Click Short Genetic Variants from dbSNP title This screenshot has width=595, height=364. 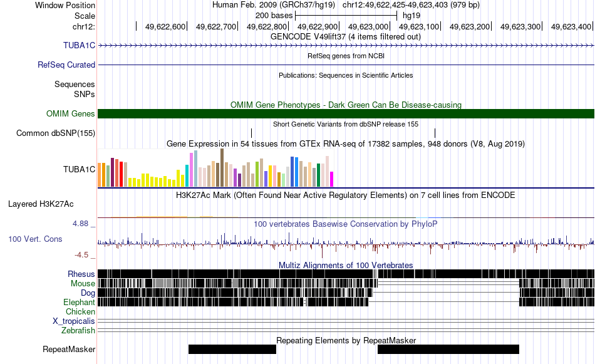click(x=346, y=124)
